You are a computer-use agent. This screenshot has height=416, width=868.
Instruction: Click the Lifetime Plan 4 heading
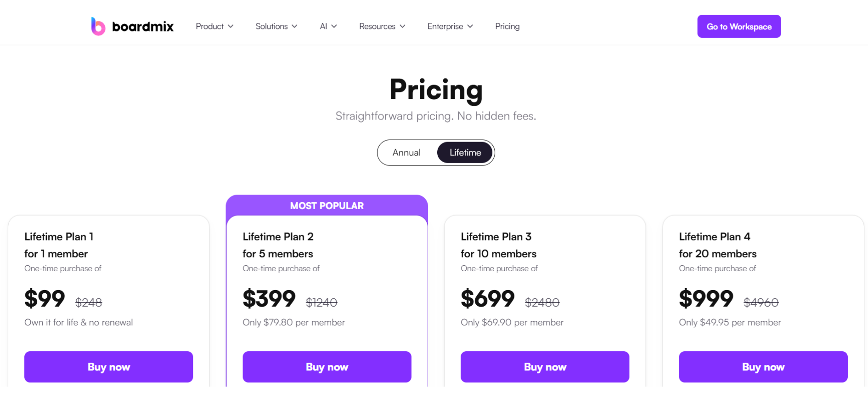[714, 237]
